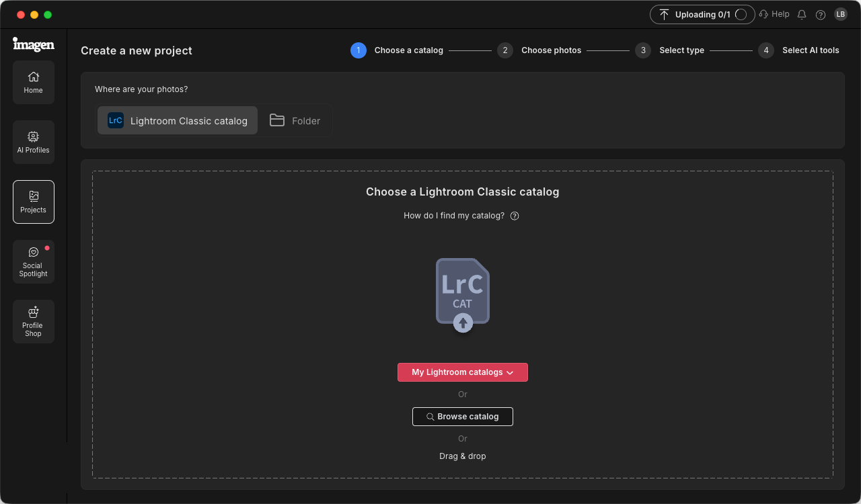Click the Uploading 0/1 status button
Viewport: 861px width, 504px height.
click(x=702, y=15)
